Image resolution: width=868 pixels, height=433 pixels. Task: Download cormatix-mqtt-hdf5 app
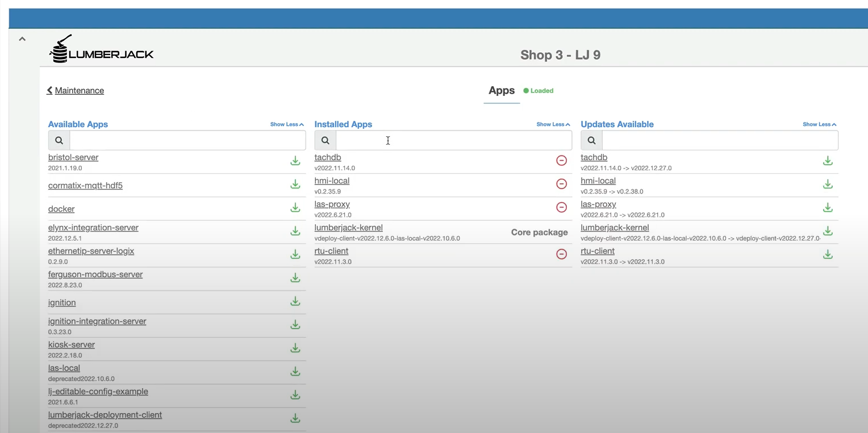295,184
